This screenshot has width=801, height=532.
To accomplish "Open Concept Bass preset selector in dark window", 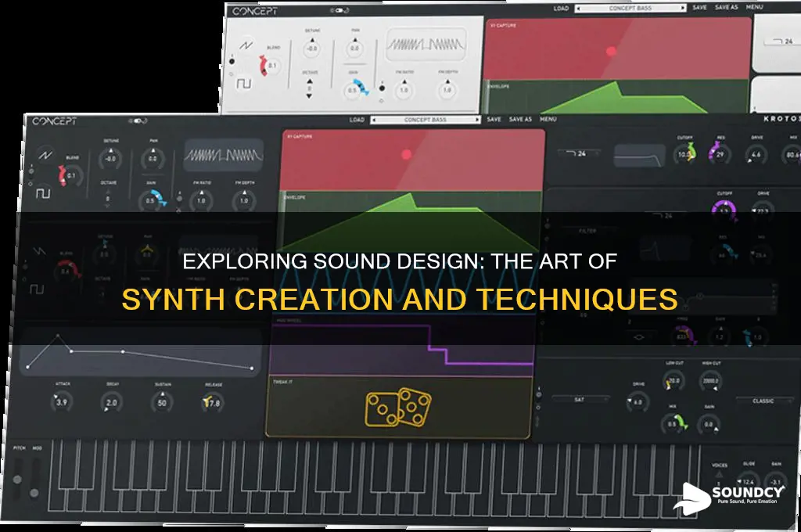I will click(x=426, y=120).
